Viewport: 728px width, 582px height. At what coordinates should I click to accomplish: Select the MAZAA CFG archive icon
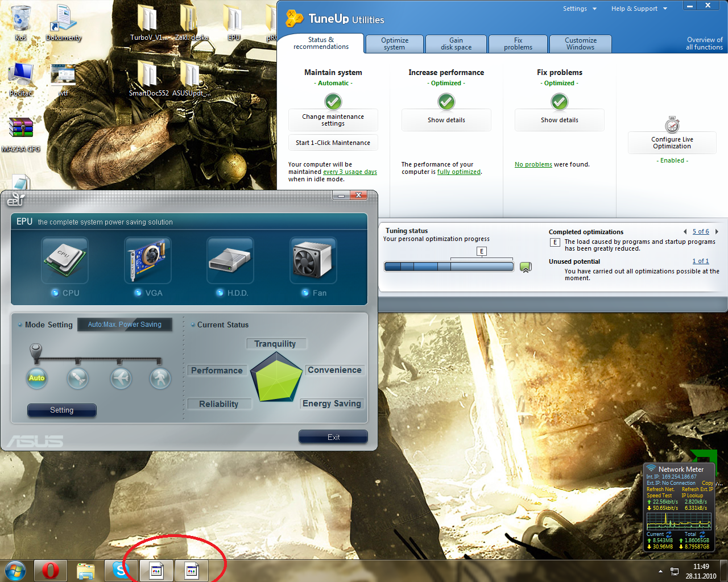pos(21,135)
